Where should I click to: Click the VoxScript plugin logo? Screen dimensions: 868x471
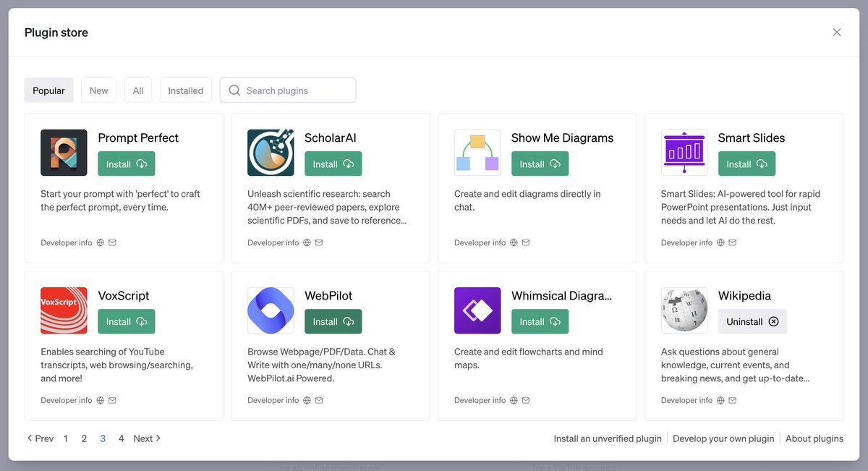point(64,310)
